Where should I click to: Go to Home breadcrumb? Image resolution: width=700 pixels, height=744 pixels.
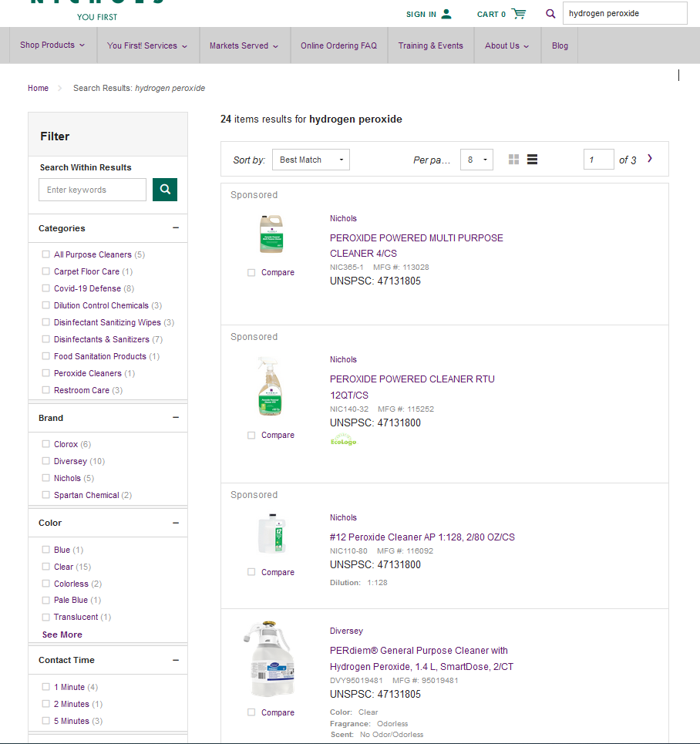click(38, 88)
